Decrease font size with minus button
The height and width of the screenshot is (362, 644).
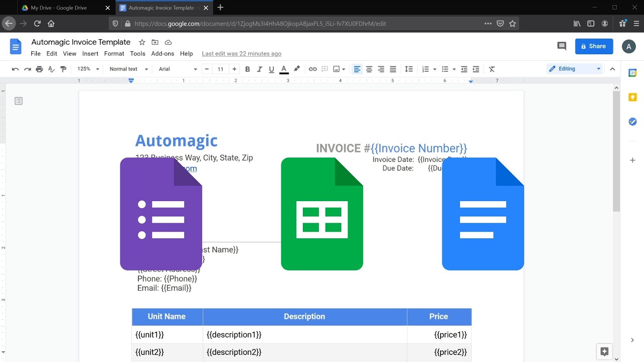(x=206, y=69)
